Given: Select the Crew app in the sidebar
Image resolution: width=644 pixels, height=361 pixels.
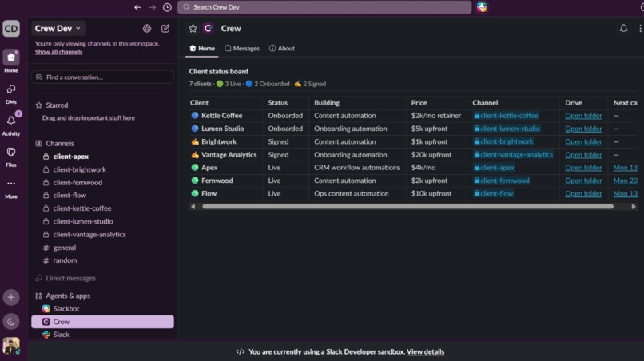Looking at the screenshot, I should point(103,322).
